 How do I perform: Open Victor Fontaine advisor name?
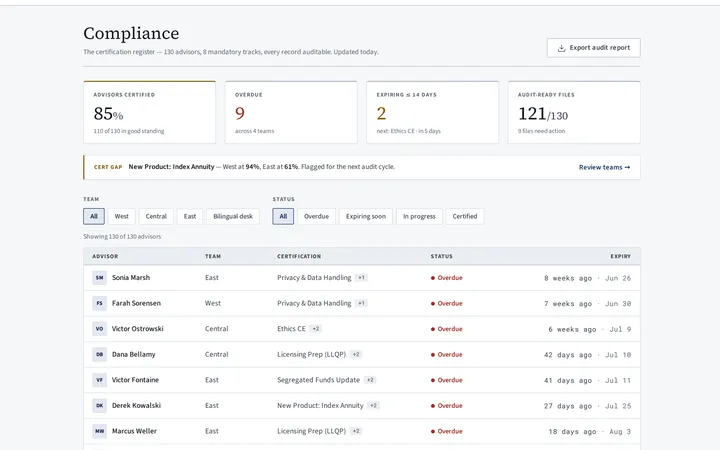135,380
